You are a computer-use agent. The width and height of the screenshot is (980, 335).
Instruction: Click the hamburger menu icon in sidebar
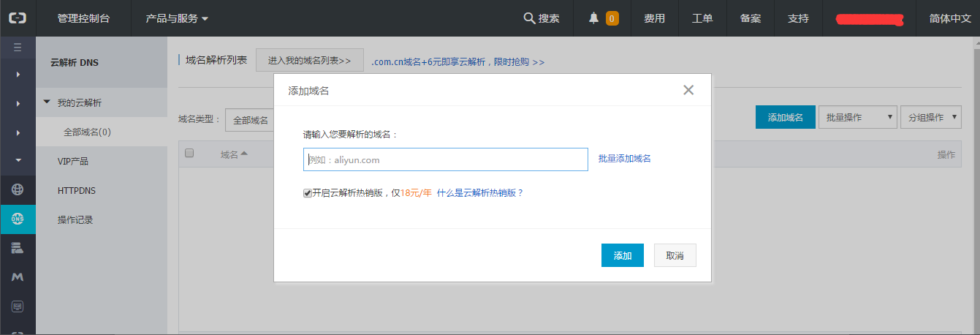[18, 48]
